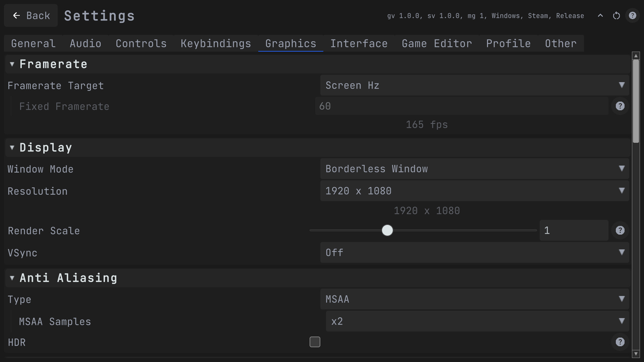
Task: Switch to the Game Editor tab
Action: (437, 43)
